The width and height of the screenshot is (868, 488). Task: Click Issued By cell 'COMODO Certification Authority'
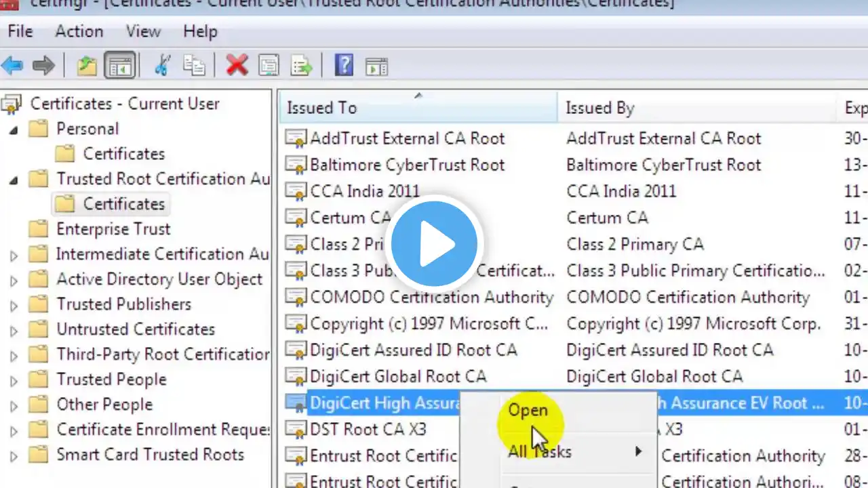[688, 298]
